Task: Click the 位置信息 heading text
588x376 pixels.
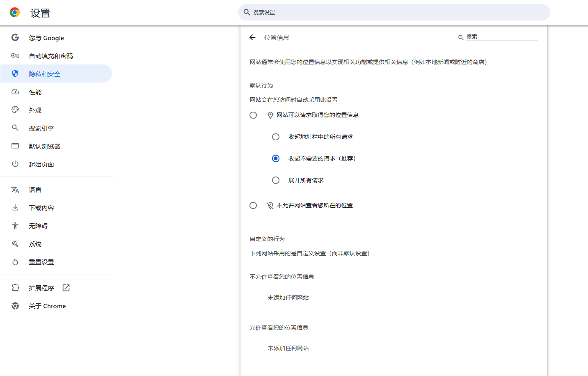Action: point(277,37)
